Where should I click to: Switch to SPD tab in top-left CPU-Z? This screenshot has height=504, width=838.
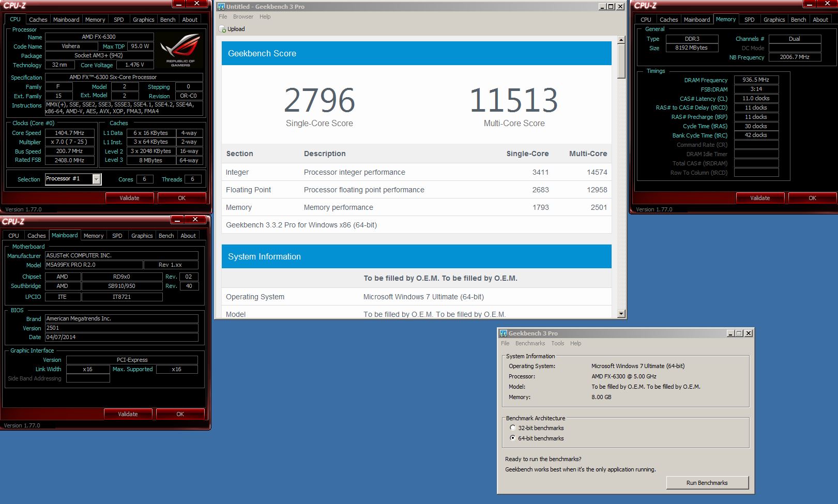(119, 20)
